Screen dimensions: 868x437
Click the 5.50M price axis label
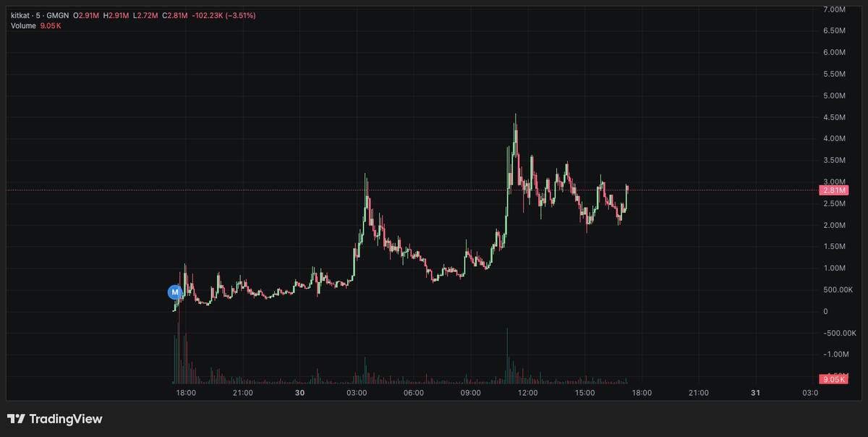[834, 74]
